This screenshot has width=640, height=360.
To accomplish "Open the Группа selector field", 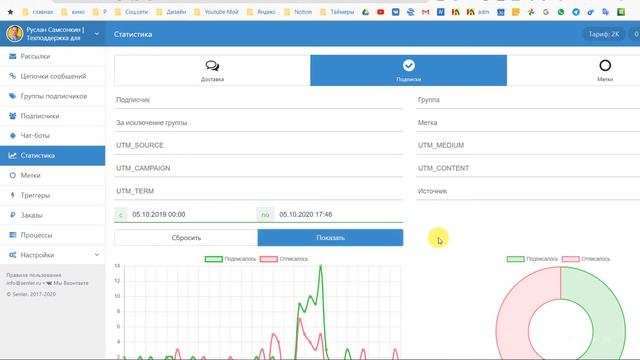I will [528, 100].
